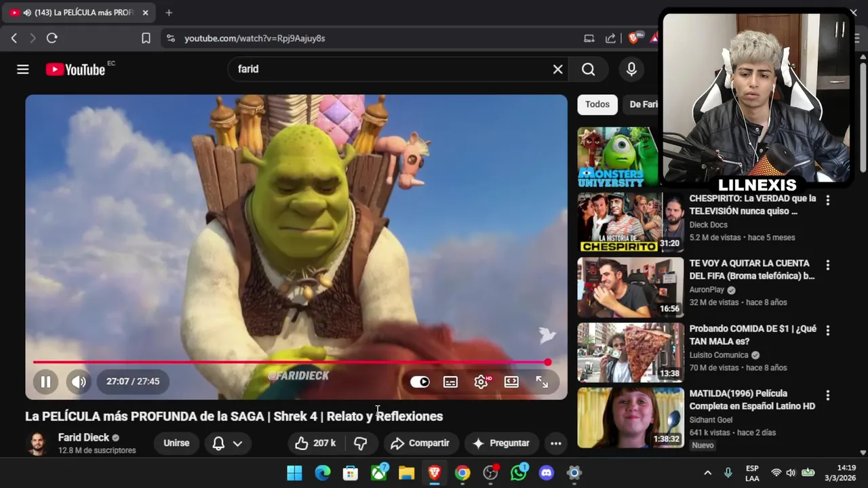Open the YouTube hamburger menu

coord(23,69)
